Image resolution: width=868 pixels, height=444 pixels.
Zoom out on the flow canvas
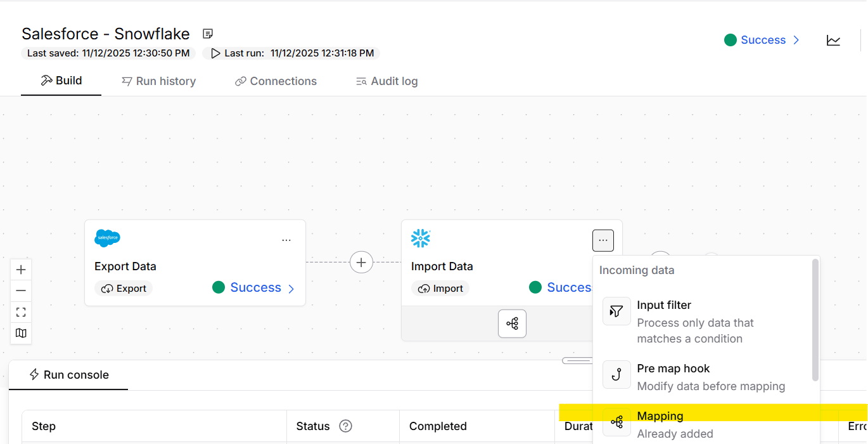[x=21, y=291]
